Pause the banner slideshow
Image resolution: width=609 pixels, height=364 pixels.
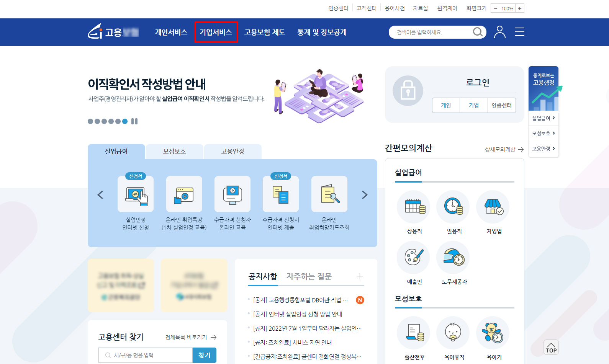click(x=134, y=121)
